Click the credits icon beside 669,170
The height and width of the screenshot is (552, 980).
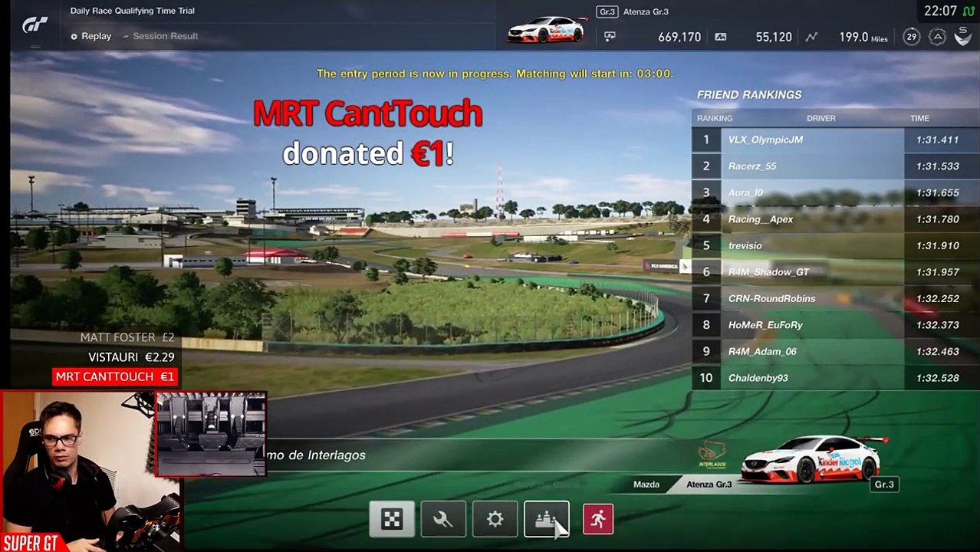click(x=610, y=36)
